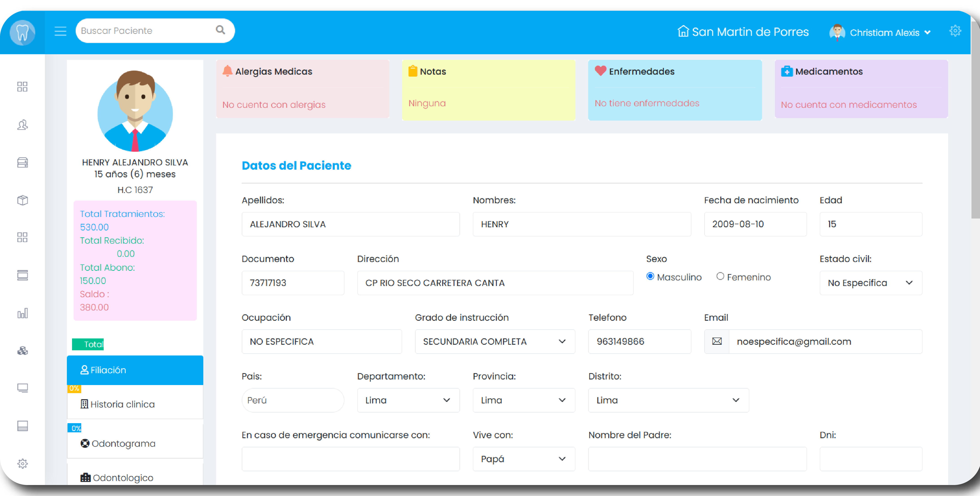
Task: Select the Masculino radio button
Action: (650, 276)
